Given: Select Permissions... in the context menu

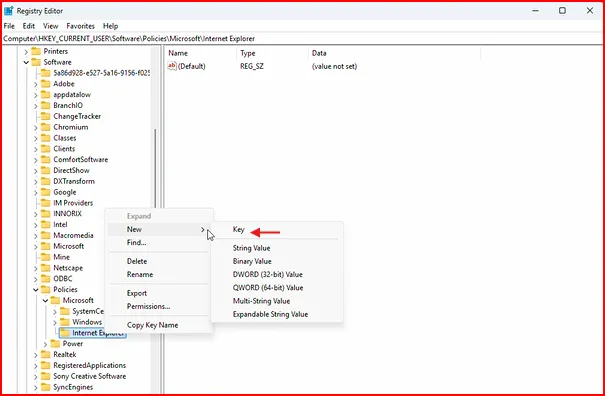Looking at the screenshot, I should (148, 306).
